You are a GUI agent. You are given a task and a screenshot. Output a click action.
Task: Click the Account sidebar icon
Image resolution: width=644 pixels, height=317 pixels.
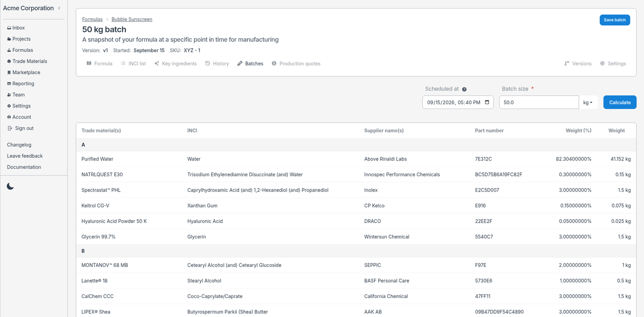pos(9,117)
